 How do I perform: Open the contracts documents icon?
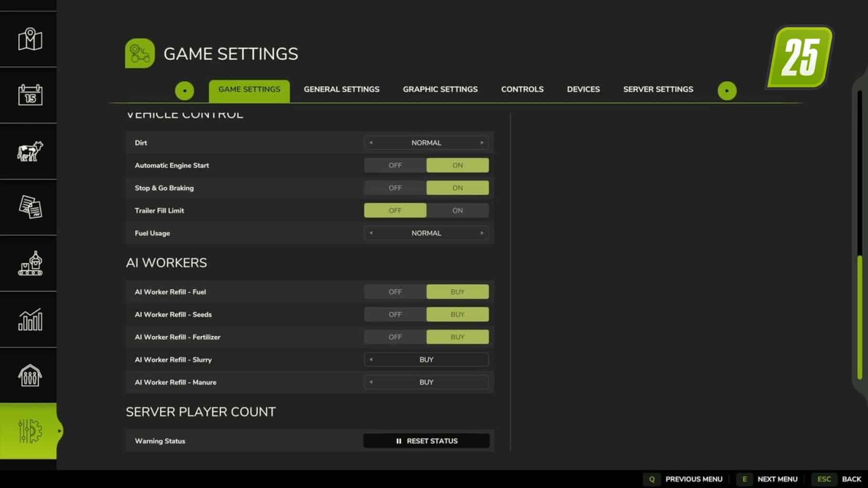(30, 207)
